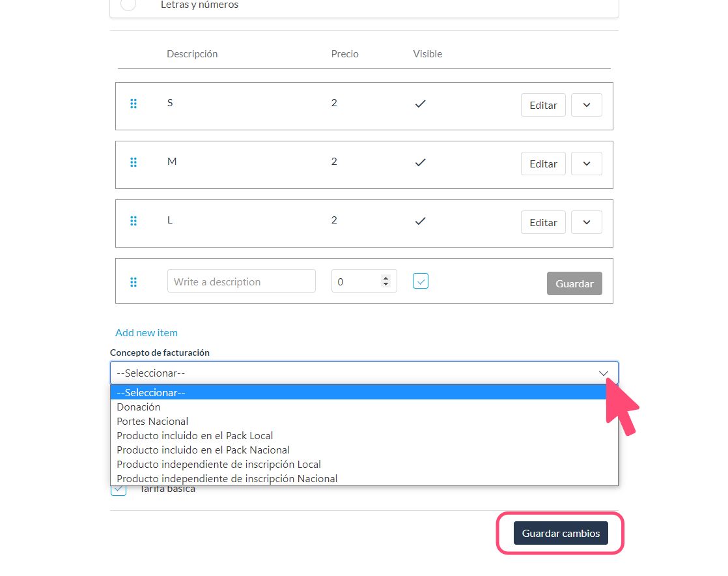Select Portes Nacional option
This screenshot has height=576, width=728.
(152, 422)
